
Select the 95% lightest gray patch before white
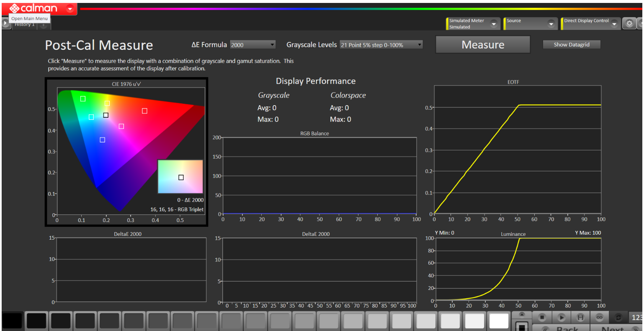pos(474,321)
